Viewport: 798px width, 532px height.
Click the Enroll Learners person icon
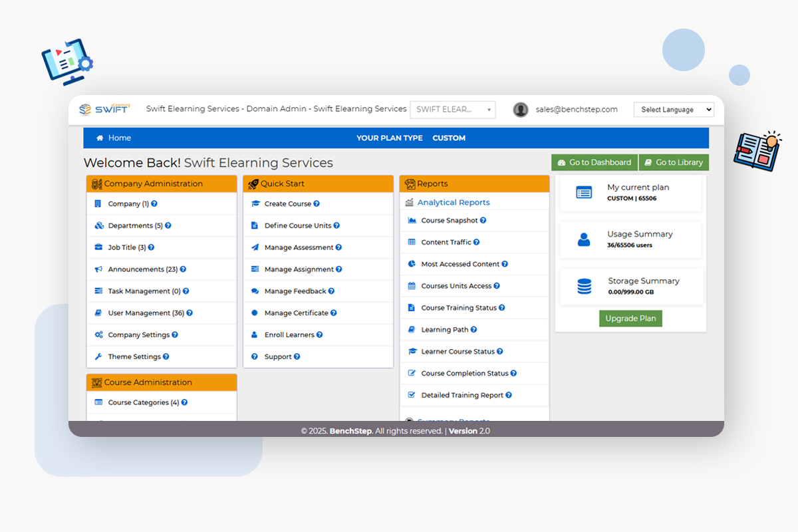[255, 335]
